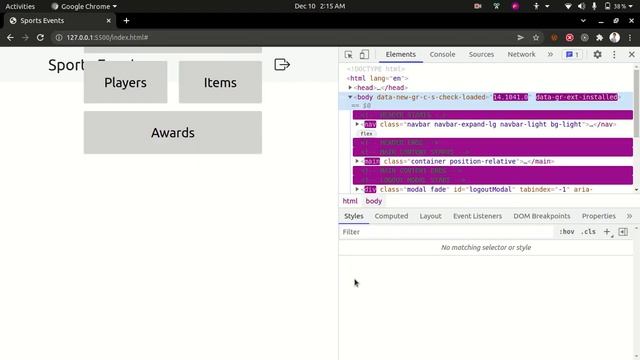This screenshot has height=360, width=640.
Task: Select body in the breadcrumb
Action: (x=373, y=201)
